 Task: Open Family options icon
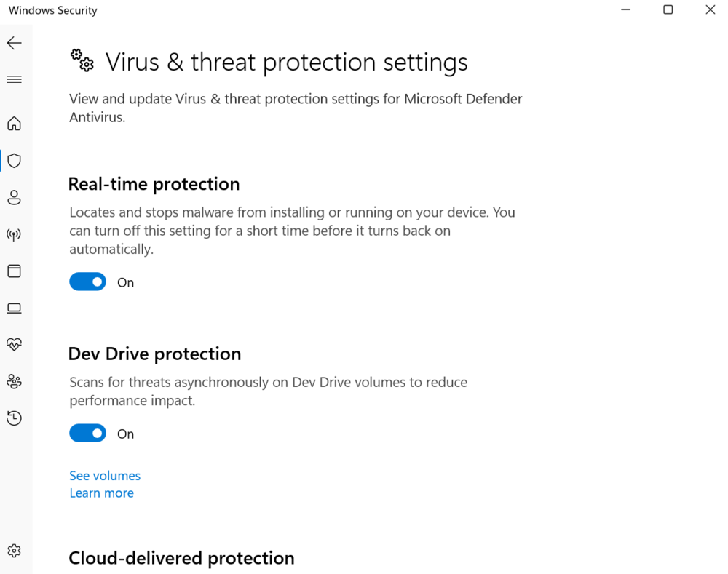point(15,381)
